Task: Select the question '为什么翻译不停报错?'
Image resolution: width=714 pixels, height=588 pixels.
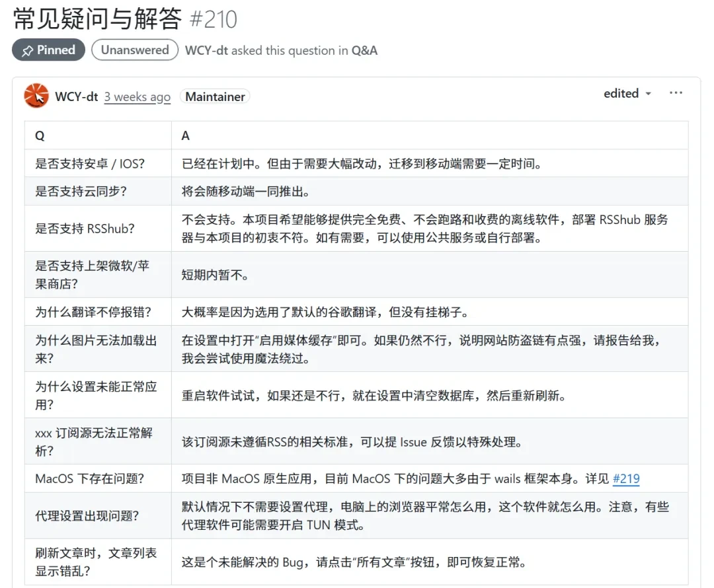Action: click(93, 312)
